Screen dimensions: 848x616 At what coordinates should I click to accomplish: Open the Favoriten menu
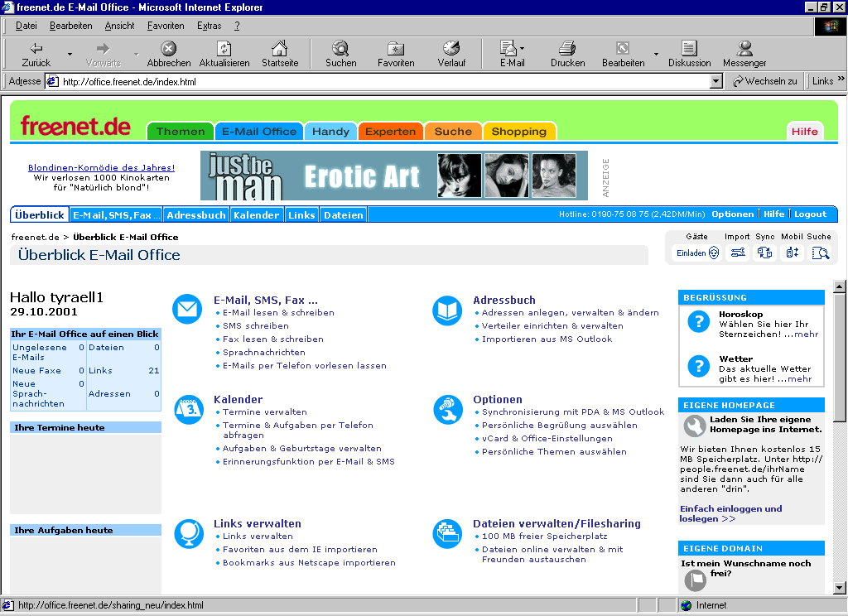[x=166, y=26]
